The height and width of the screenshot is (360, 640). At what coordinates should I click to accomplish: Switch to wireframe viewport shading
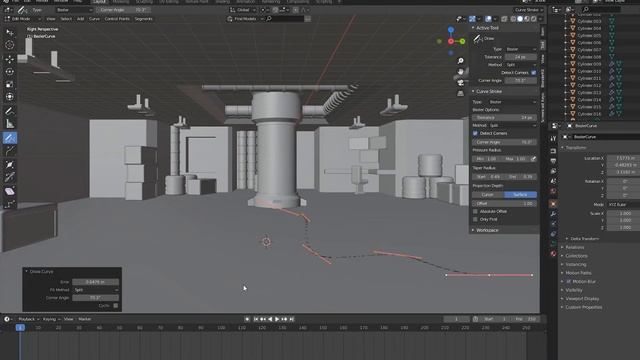[x=513, y=19]
